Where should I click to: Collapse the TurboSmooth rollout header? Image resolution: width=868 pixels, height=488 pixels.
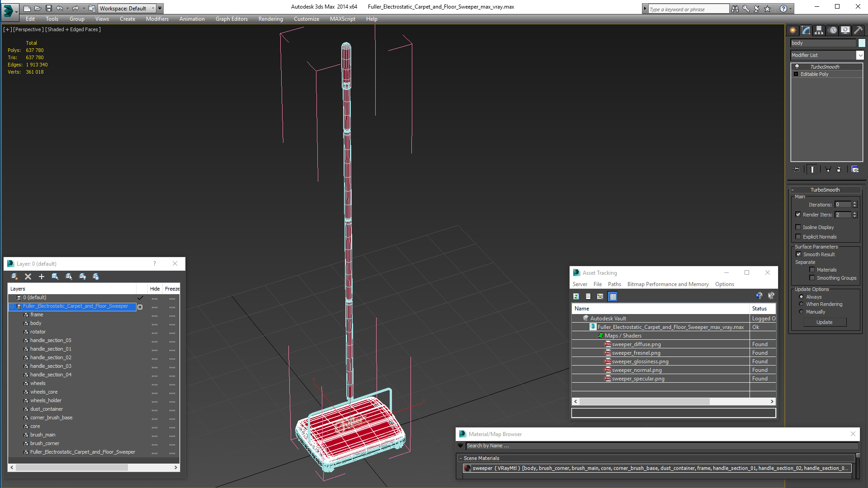pos(825,190)
